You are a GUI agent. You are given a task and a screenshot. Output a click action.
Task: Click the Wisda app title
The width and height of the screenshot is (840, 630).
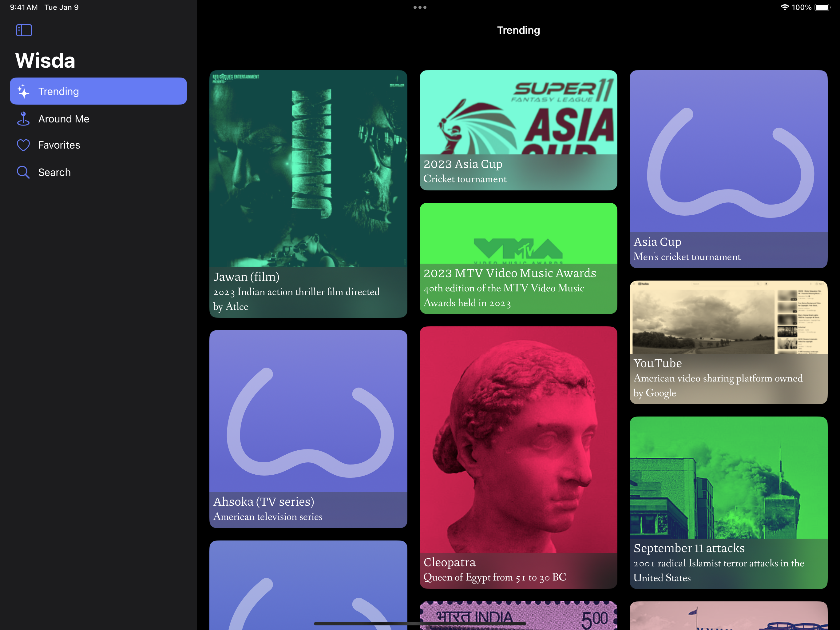[x=45, y=60]
